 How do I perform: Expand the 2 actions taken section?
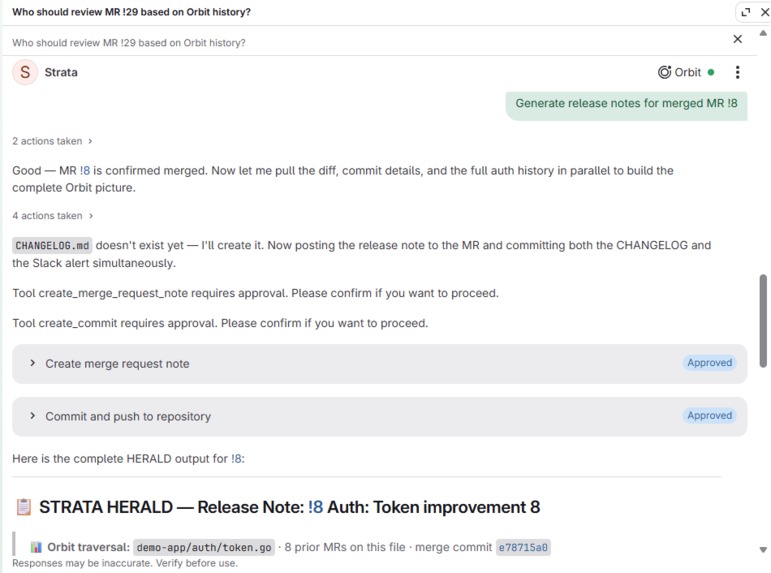pos(52,141)
